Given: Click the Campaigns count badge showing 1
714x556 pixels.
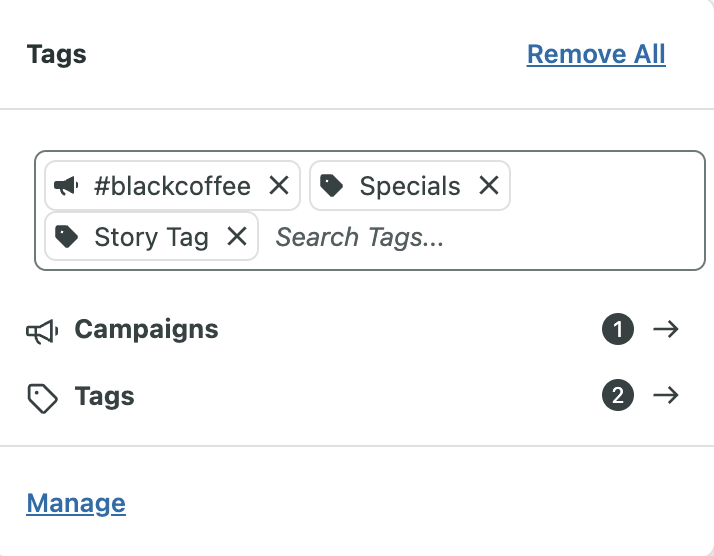Looking at the screenshot, I should (618, 330).
